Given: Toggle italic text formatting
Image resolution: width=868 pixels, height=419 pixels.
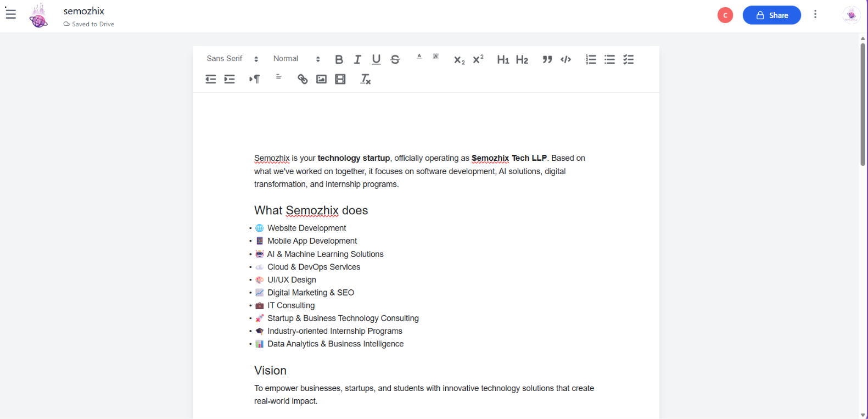Looking at the screenshot, I should tap(357, 59).
